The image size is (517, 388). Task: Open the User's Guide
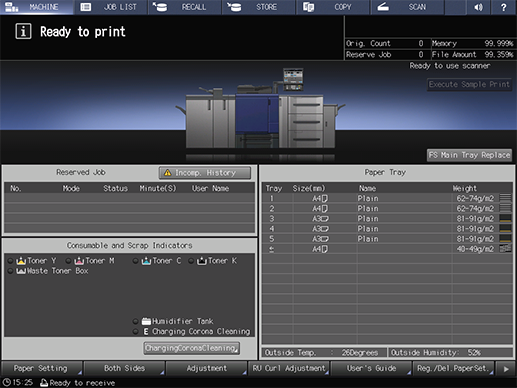pyautogui.click(x=371, y=368)
